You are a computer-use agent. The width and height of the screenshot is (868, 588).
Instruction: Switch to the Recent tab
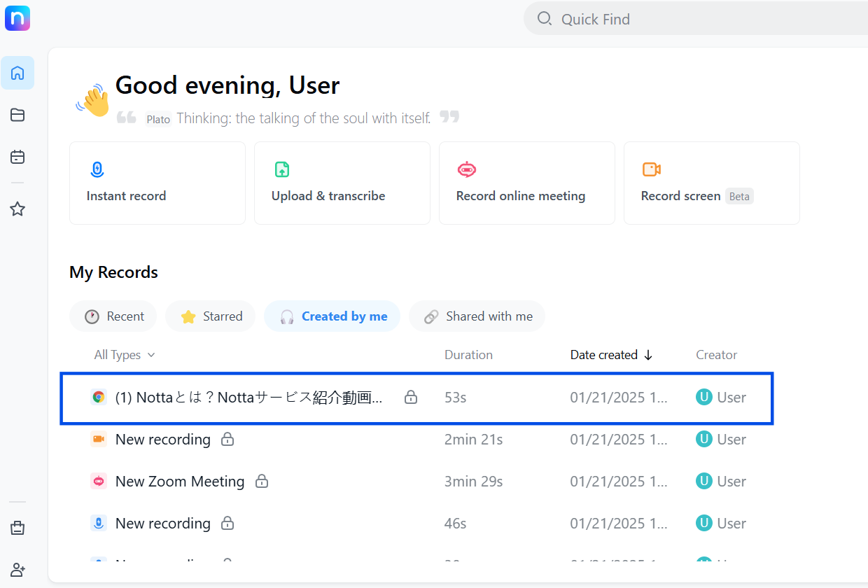pos(113,316)
